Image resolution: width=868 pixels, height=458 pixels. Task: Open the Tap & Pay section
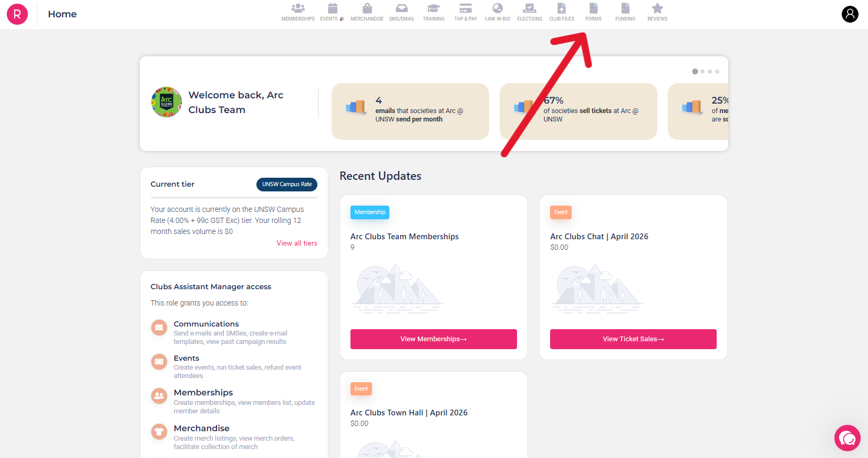tap(466, 12)
